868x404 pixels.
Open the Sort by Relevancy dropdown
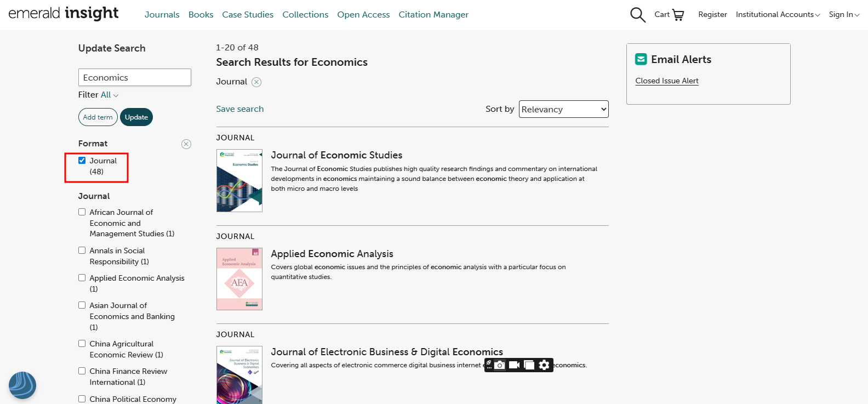pos(563,109)
